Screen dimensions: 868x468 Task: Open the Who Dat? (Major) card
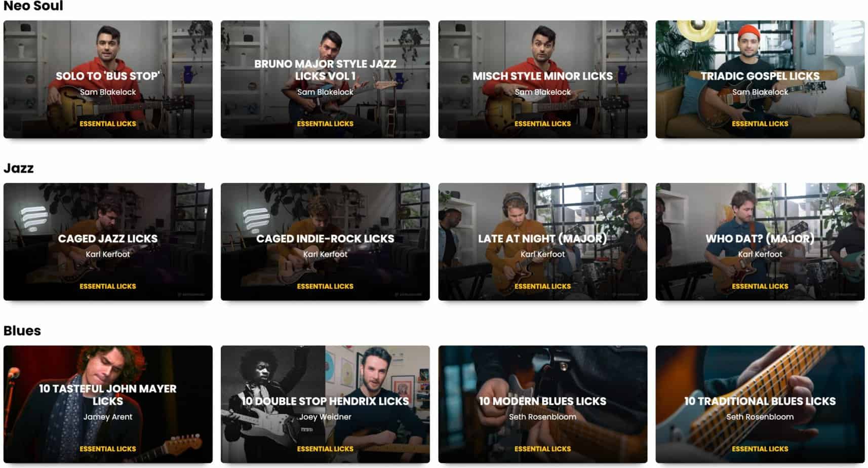pos(760,242)
